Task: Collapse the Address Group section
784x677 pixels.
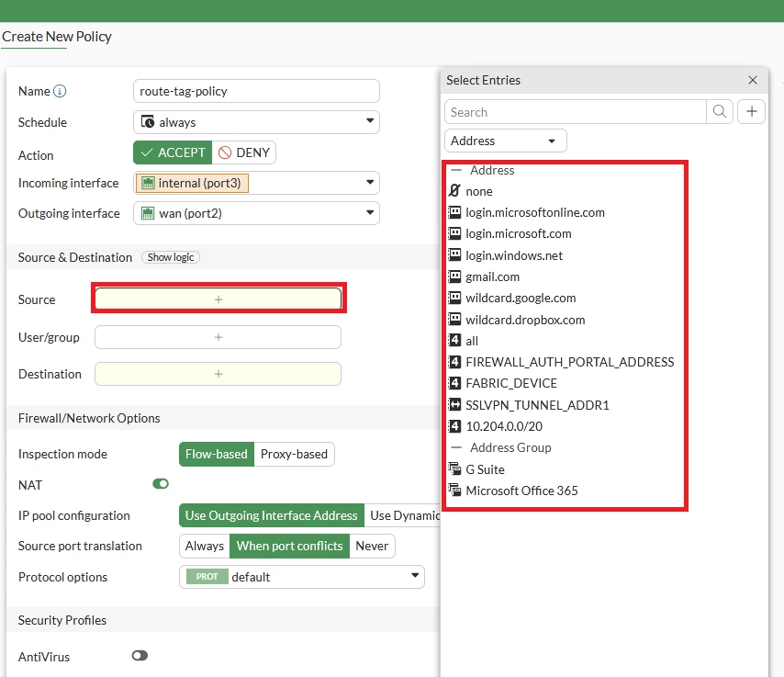Action: coord(456,447)
